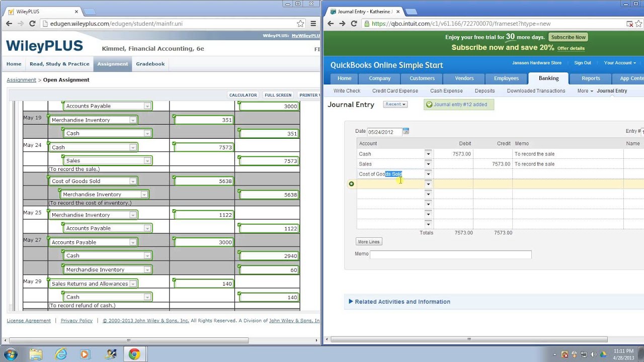Click the journal entry Memo field
Image resolution: width=644 pixels, height=362 pixels.
[451, 254]
